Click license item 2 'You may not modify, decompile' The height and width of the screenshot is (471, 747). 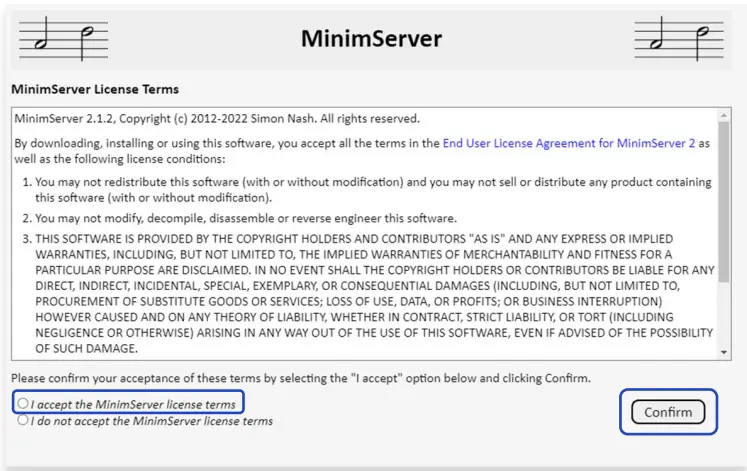(x=246, y=218)
